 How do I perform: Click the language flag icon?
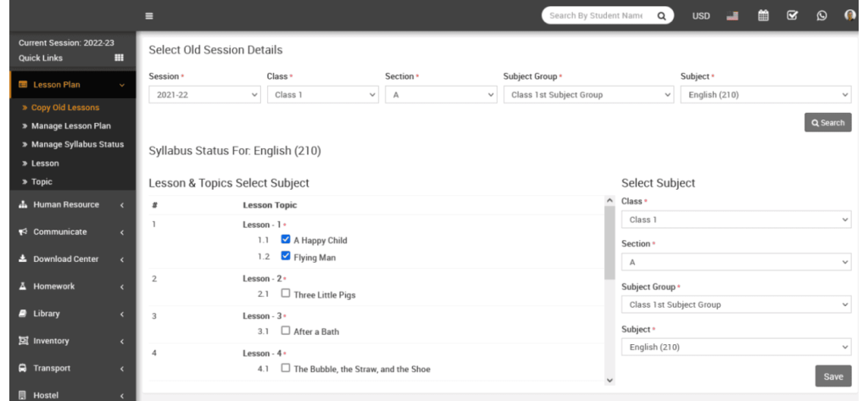tap(732, 15)
